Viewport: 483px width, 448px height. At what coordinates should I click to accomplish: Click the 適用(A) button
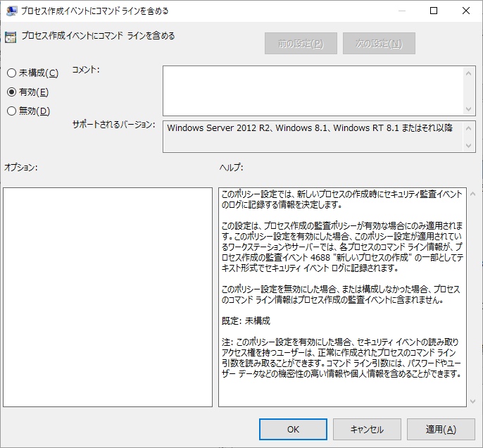click(441, 429)
